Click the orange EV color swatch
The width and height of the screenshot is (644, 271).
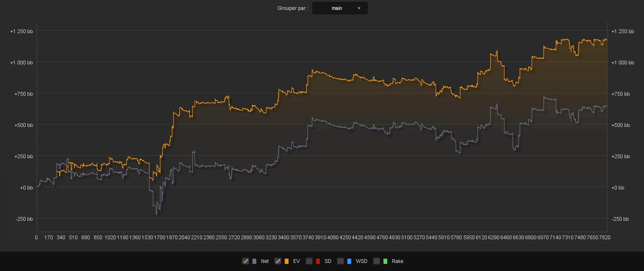[287, 261]
